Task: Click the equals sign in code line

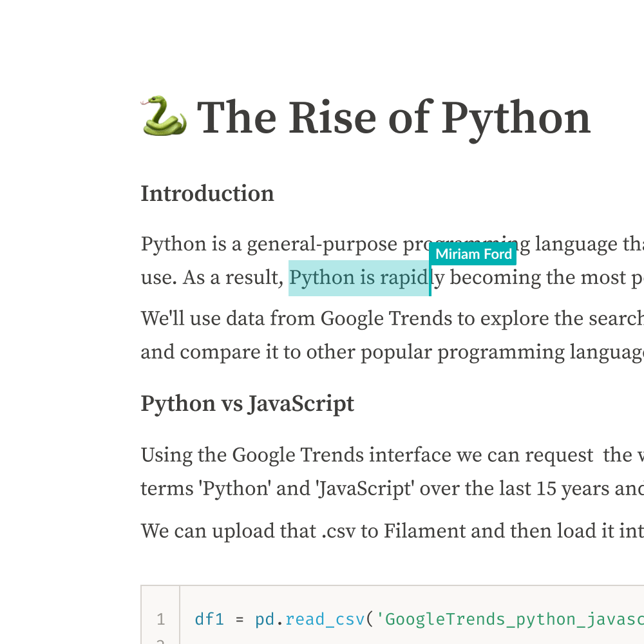Action: (240, 620)
